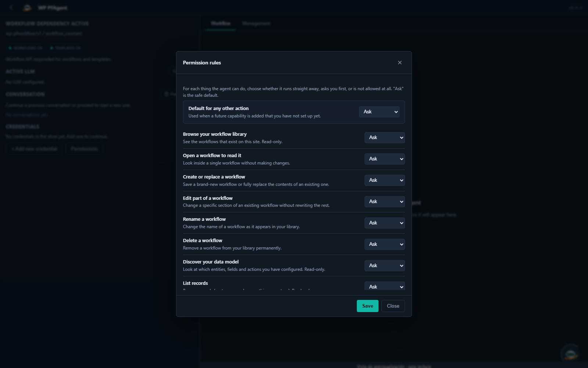Image resolution: width=588 pixels, height=368 pixels.
Task: Click the Add new credential button in background
Action: coord(34,149)
